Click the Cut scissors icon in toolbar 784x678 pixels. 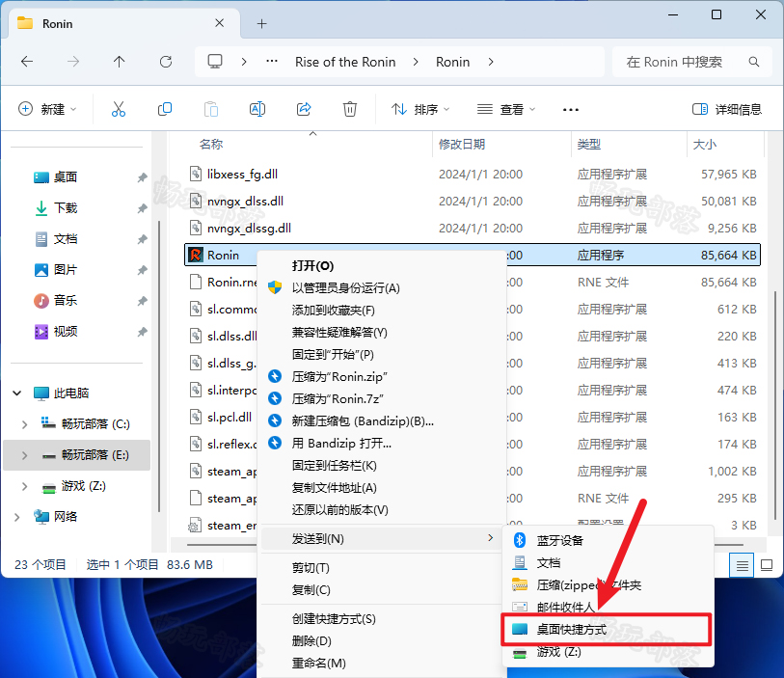119,109
